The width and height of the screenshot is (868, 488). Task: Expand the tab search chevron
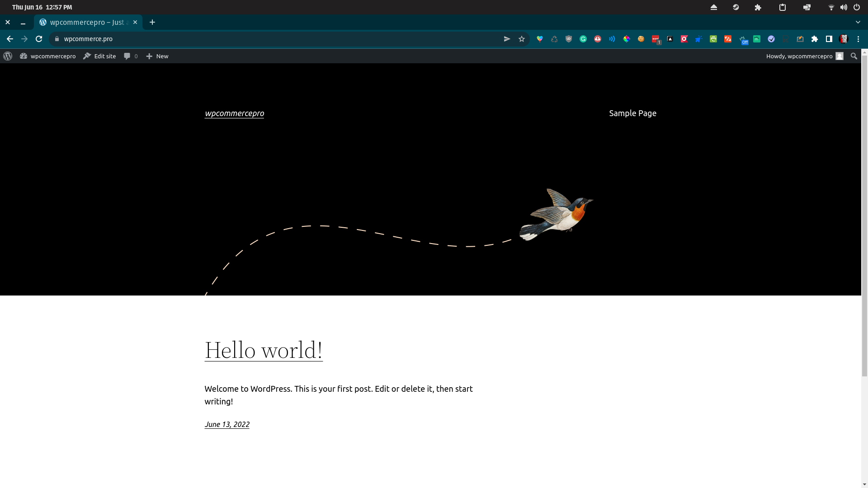[858, 22]
